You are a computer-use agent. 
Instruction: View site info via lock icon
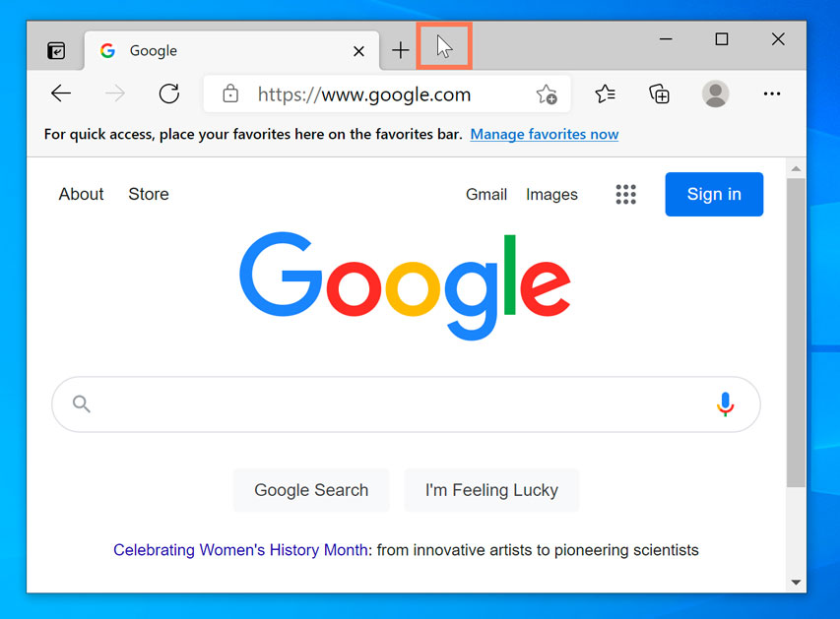(x=230, y=94)
